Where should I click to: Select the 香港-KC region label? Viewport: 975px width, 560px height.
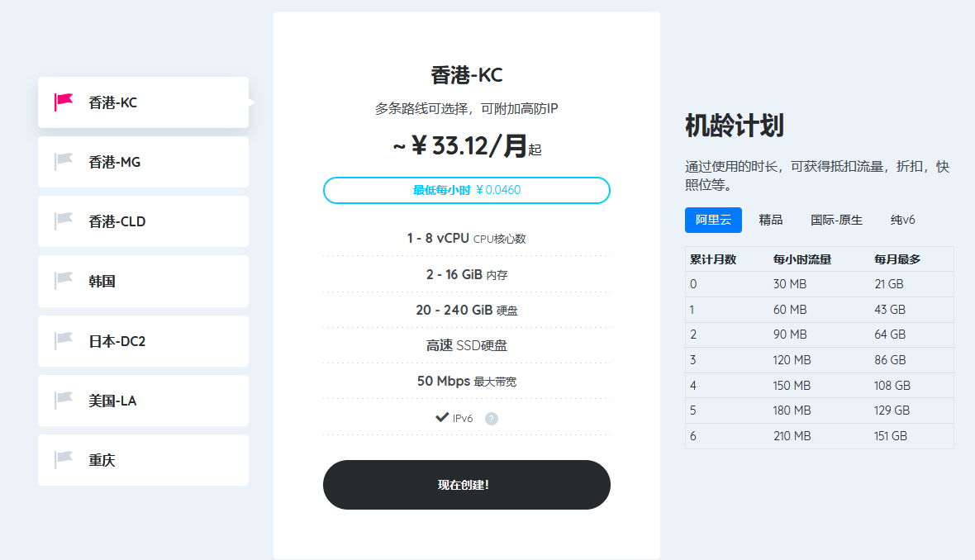112,102
